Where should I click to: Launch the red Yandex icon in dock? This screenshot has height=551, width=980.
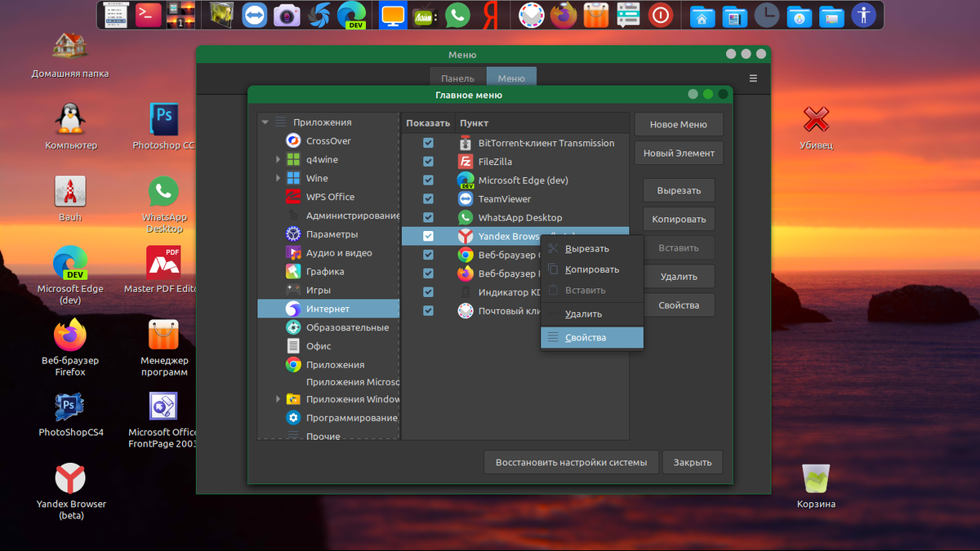(x=491, y=15)
